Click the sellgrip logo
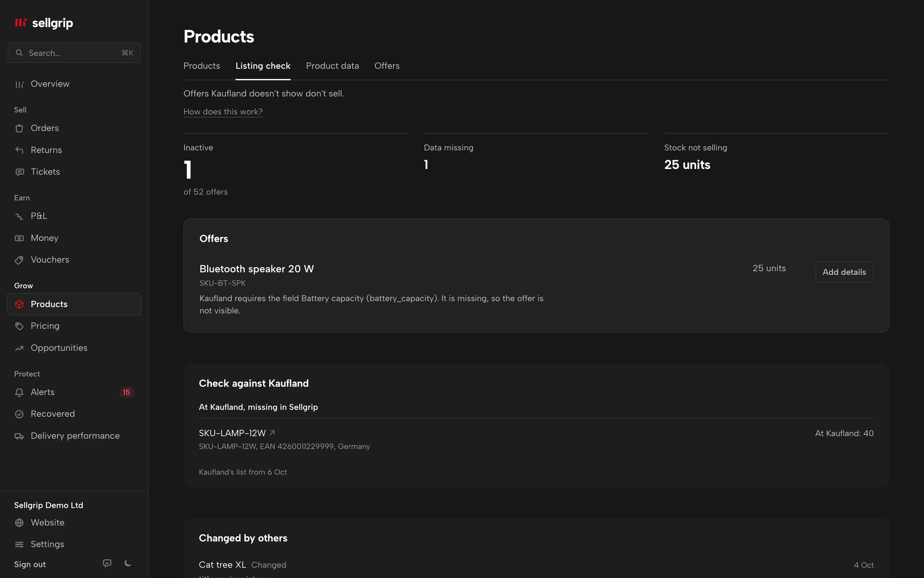Image resolution: width=924 pixels, height=578 pixels. point(44,23)
